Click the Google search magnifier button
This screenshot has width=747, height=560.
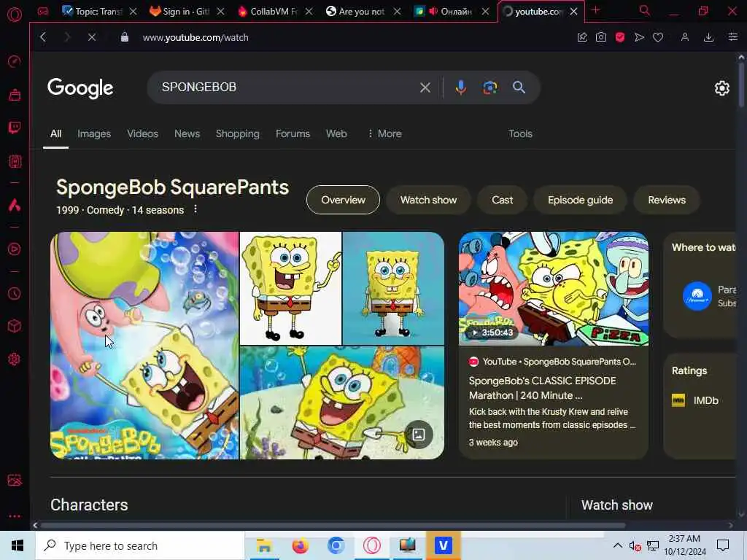[x=519, y=87]
